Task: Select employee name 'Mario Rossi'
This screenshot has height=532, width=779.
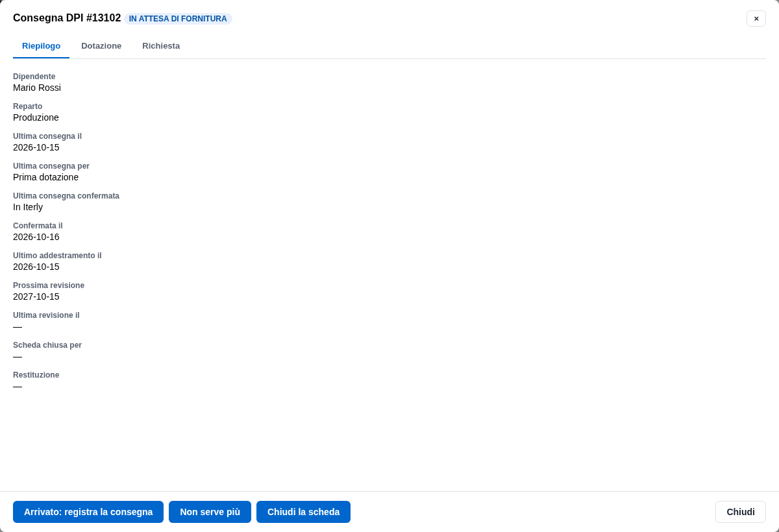Action: click(x=37, y=88)
